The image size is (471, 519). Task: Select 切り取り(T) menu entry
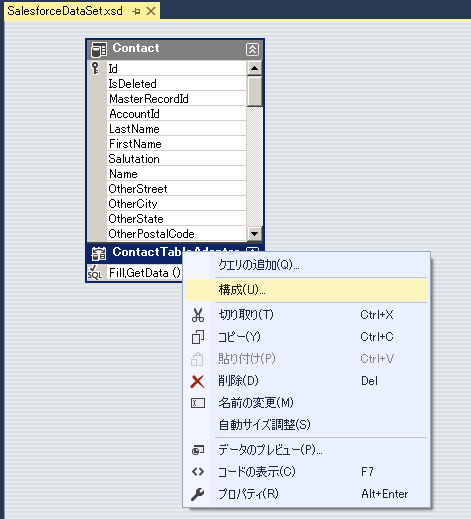pos(307,315)
